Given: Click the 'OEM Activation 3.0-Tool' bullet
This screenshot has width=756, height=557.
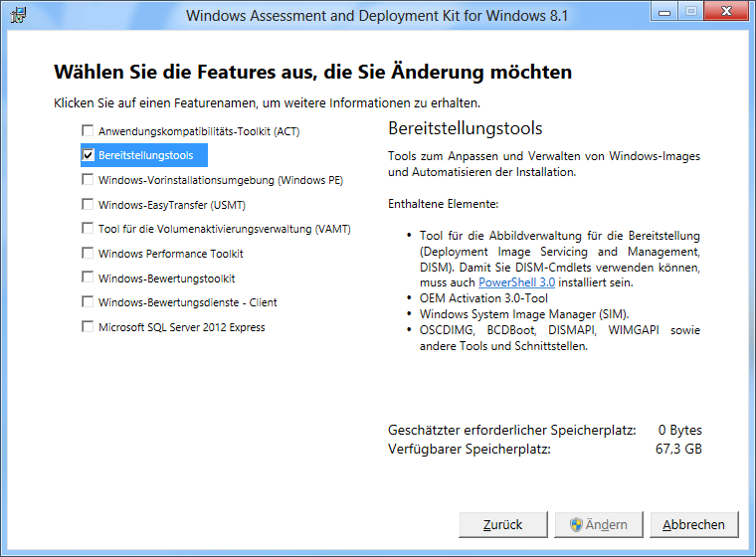Looking at the screenshot, I should pyautogui.click(x=483, y=298).
